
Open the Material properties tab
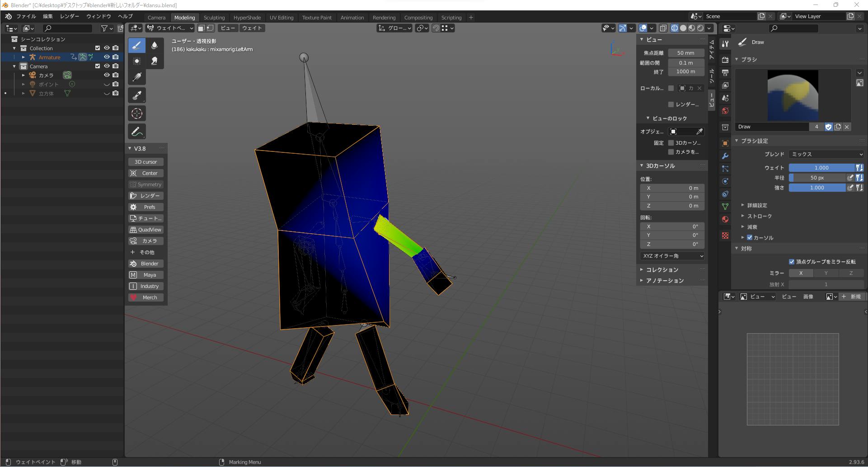click(725, 219)
